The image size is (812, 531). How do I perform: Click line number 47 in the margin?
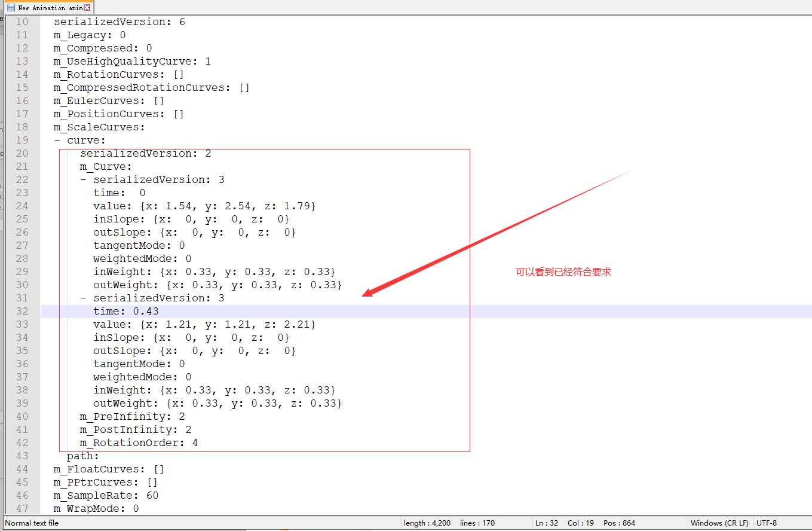pyautogui.click(x=22, y=508)
